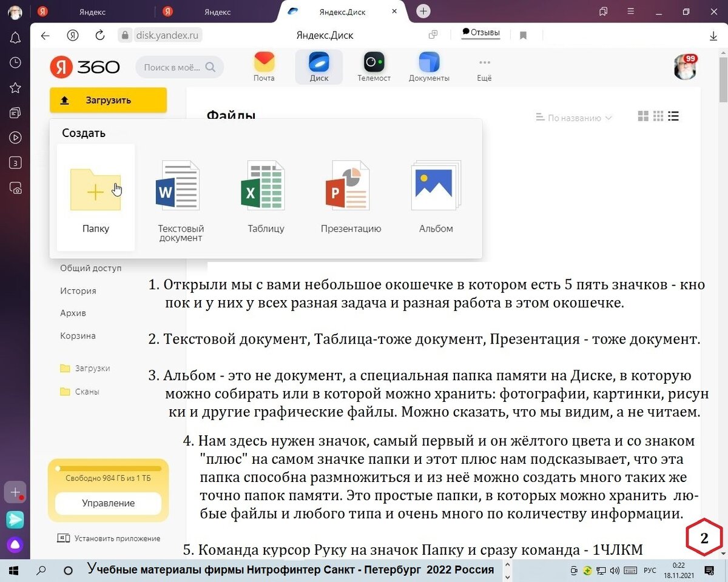Click the Загрузить upload button
This screenshot has width=728, height=582.
(x=108, y=100)
